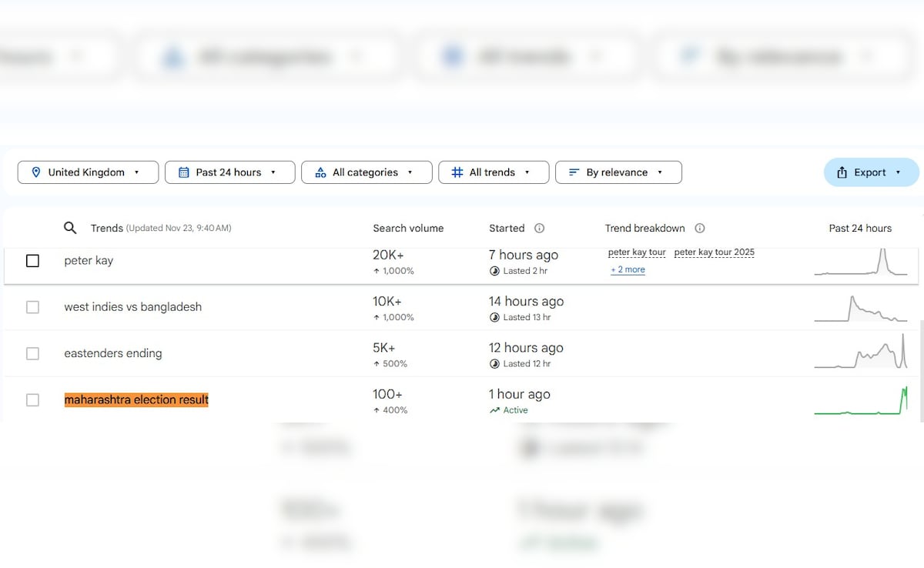Click the search magnifier icon beside Trends
This screenshot has height=568, width=924.
(70, 228)
